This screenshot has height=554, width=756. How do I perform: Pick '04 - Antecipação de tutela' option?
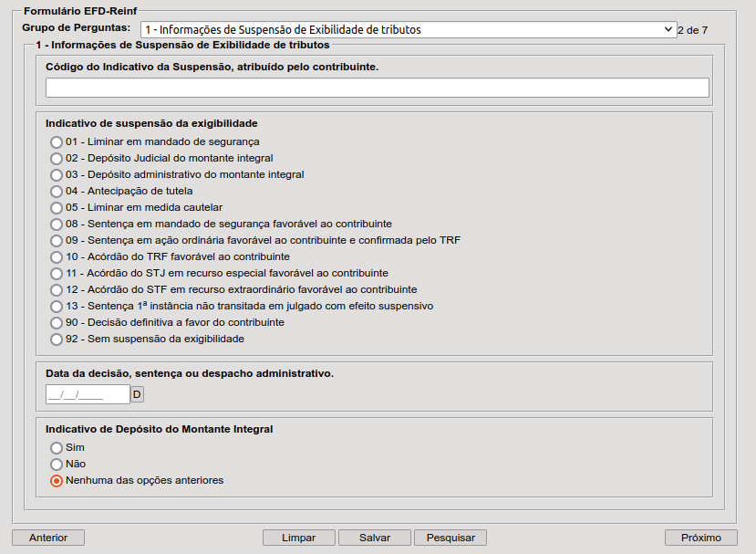click(x=57, y=192)
